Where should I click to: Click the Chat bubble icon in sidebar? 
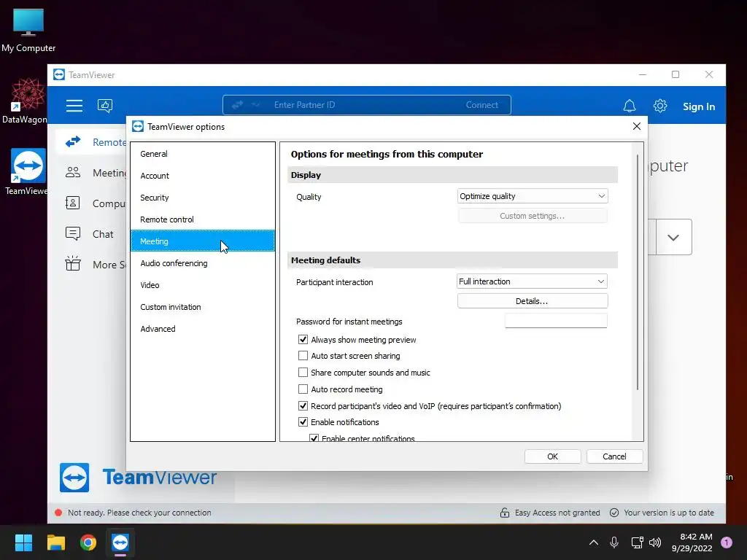(73, 234)
